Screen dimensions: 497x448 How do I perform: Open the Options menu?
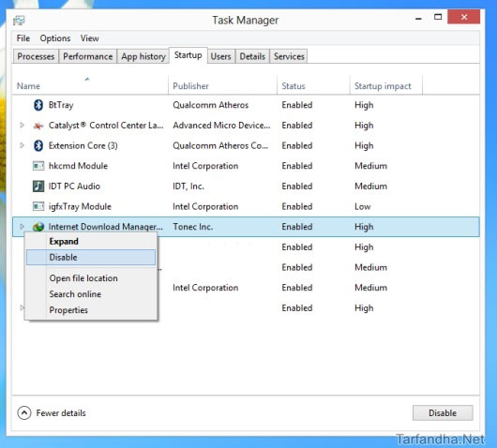click(x=55, y=38)
